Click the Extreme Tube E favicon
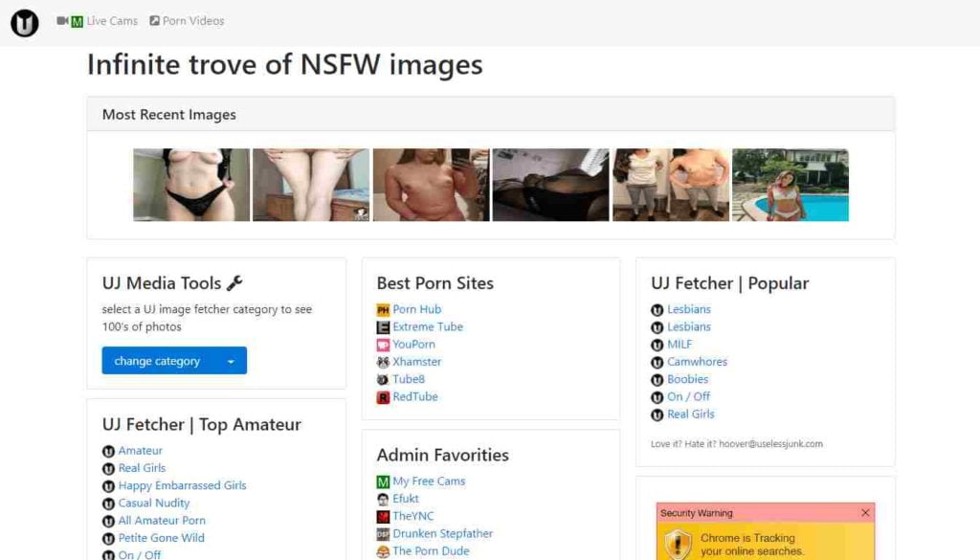Screen dimensions: 980x560 point(383,326)
